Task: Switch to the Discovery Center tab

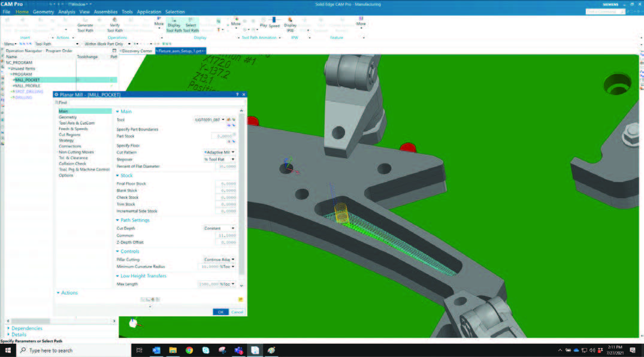Action: point(137,51)
